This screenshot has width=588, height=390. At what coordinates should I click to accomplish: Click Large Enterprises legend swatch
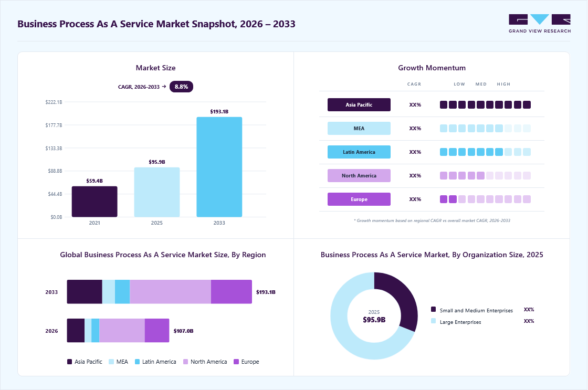click(x=434, y=321)
